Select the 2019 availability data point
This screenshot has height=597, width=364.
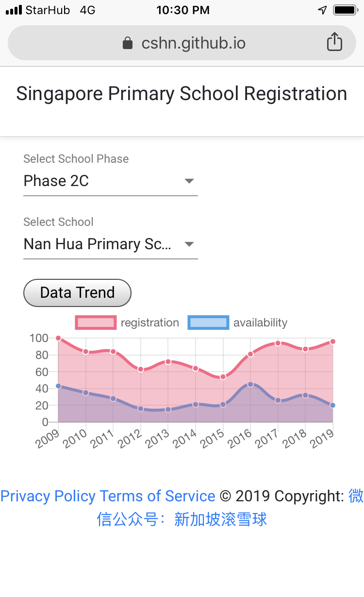pyautogui.click(x=332, y=405)
